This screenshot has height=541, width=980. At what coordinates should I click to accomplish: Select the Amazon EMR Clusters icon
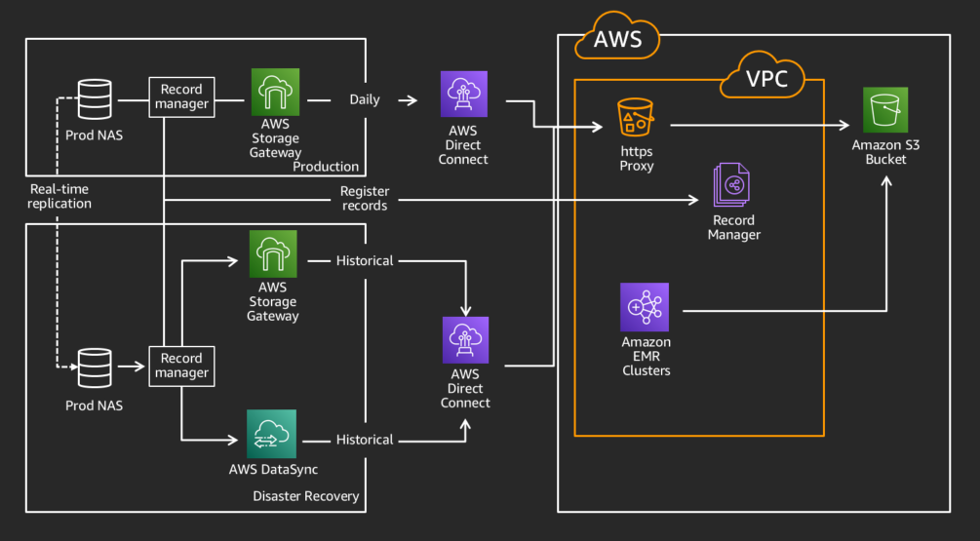click(645, 307)
